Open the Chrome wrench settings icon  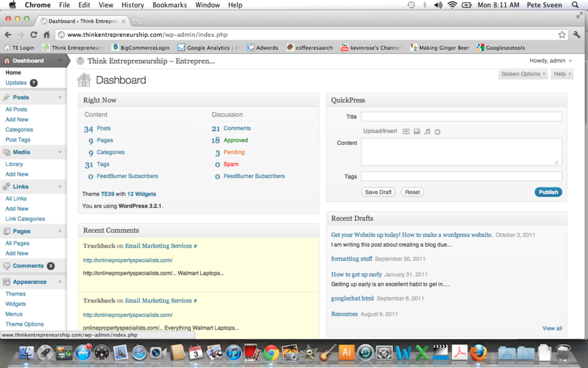tap(577, 34)
